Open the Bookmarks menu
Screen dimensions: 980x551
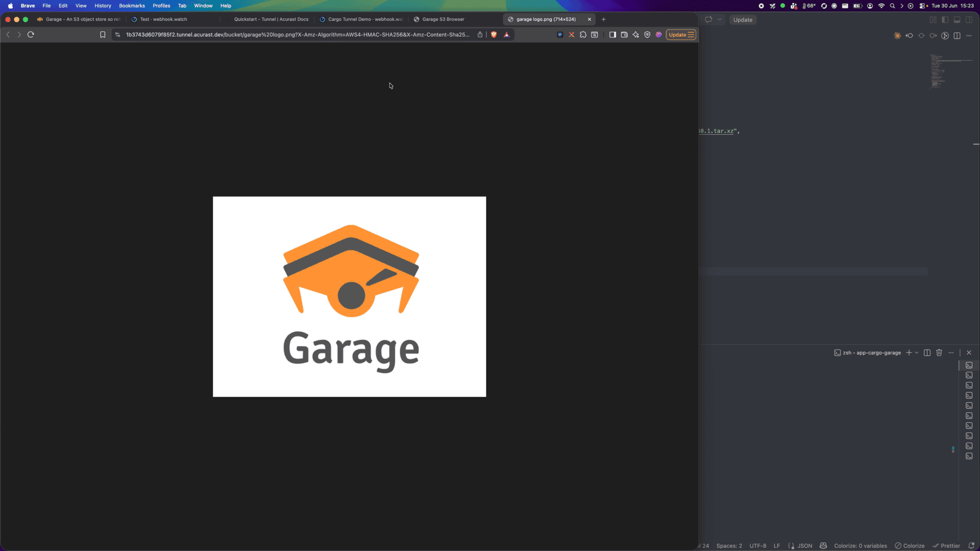(x=132, y=6)
